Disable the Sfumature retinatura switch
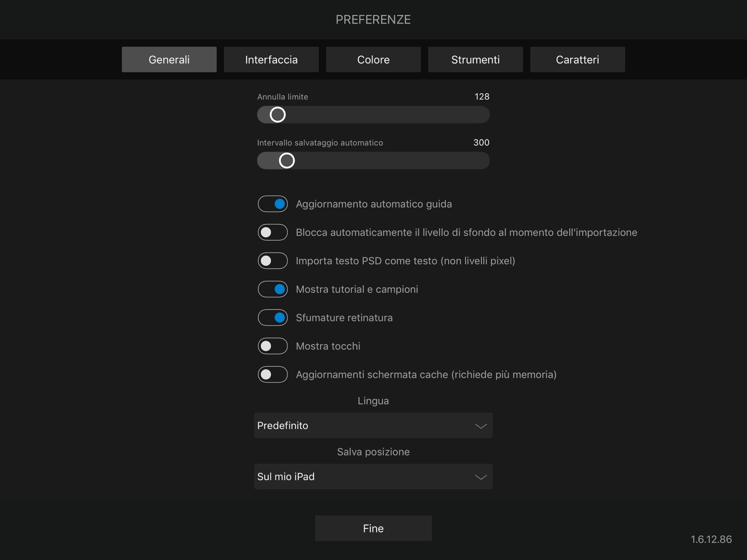The height and width of the screenshot is (560, 747). click(273, 318)
